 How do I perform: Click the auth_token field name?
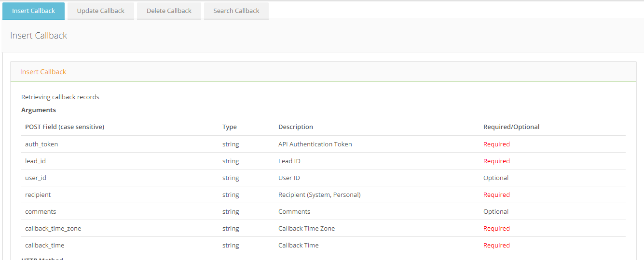pos(41,144)
